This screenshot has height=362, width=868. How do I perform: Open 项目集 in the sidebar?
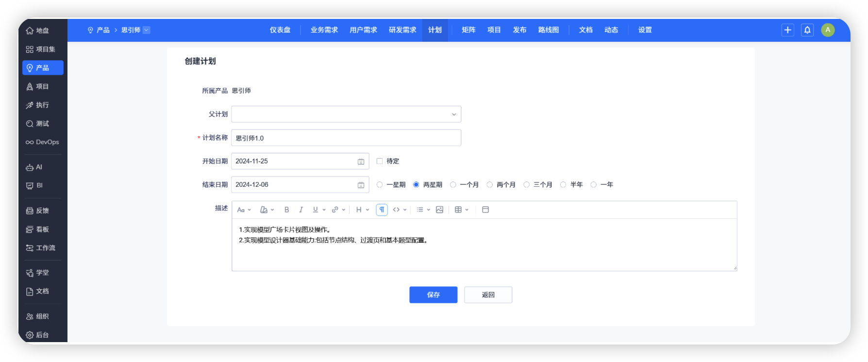(41, 49)
